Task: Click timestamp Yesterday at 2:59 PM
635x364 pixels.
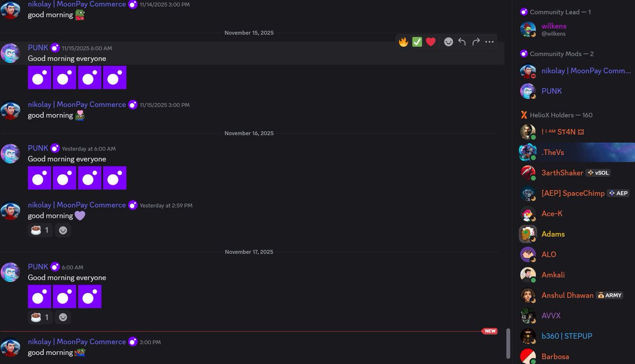Action: [166, 205]
